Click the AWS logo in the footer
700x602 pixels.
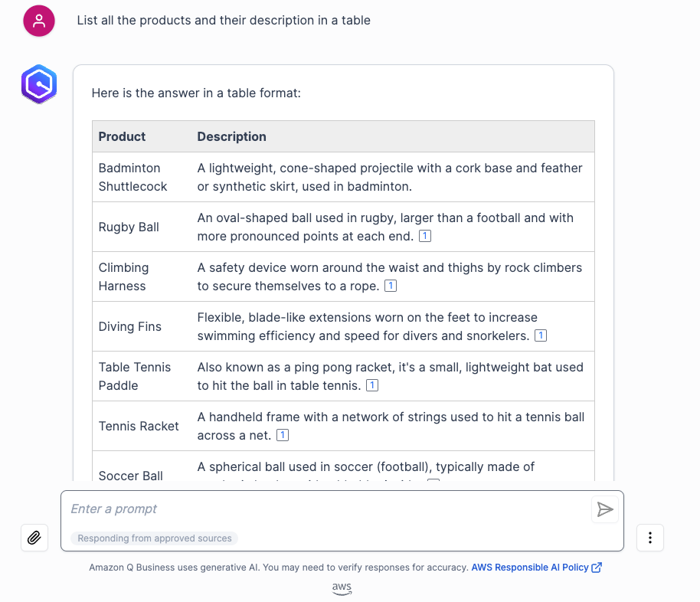point(342,588)
